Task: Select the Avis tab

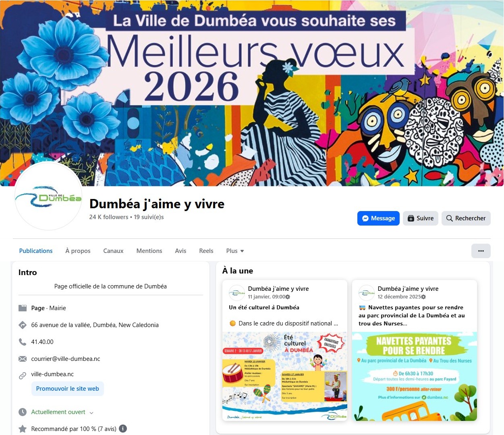Action: (180, 251)
